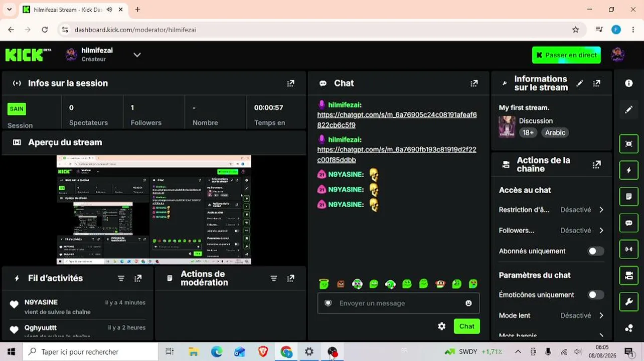Open the second chatgpt.com link ending c00f85ddbb
The width and height of the screenshot is (644, 361).
(x=397, y=154)
